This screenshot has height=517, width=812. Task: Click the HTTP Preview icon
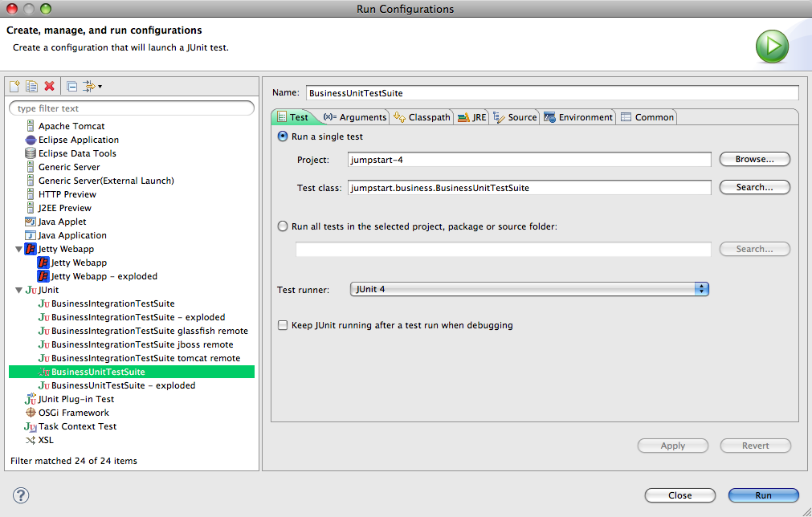[31, 194]
